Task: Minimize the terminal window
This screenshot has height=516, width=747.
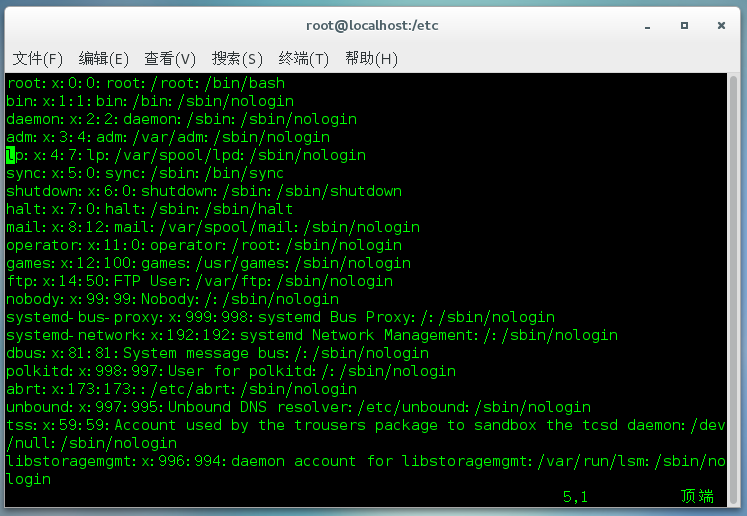Action: 647,26
